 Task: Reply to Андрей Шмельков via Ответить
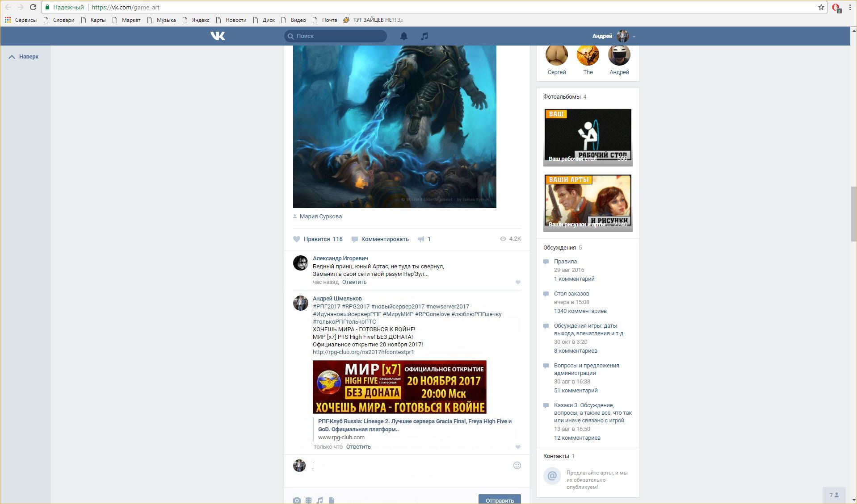[358, 447]
